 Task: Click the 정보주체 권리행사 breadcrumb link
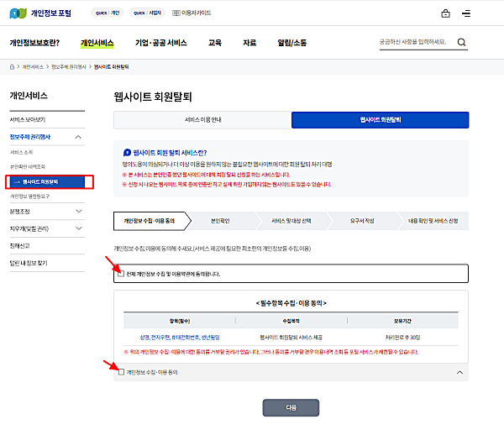click(69, 67)
